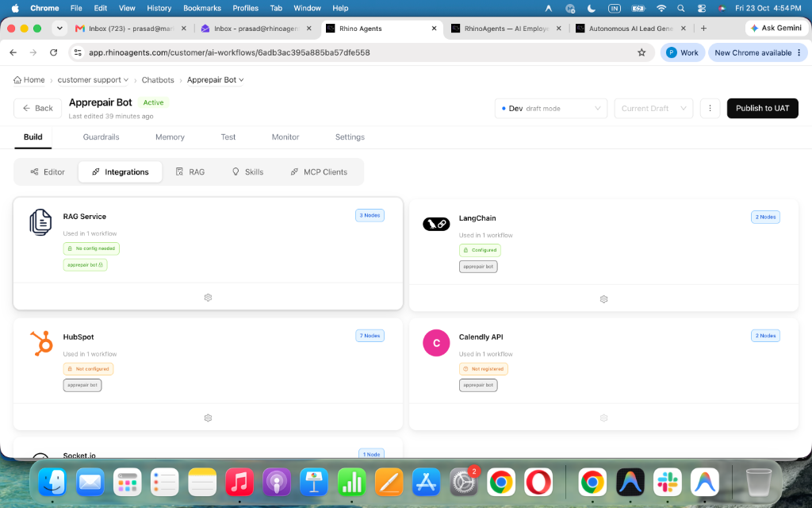Open settings gear on LangChain card

click(x=603, y=299)
